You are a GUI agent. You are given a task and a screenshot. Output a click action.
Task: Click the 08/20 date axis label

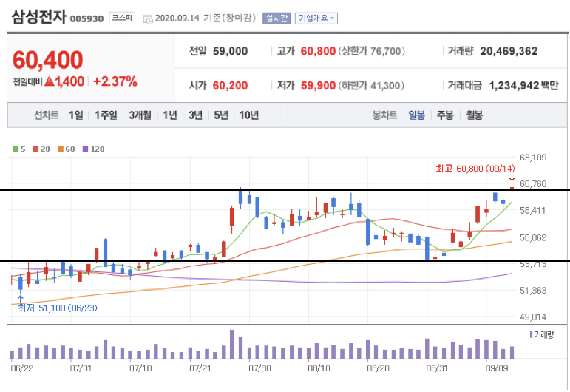378,368
